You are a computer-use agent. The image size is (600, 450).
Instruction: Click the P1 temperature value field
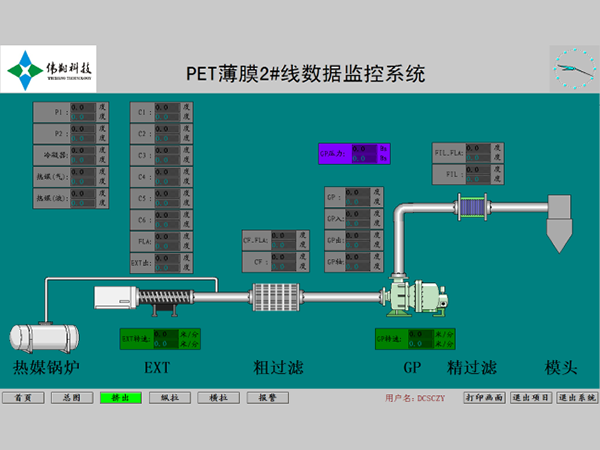82,111
